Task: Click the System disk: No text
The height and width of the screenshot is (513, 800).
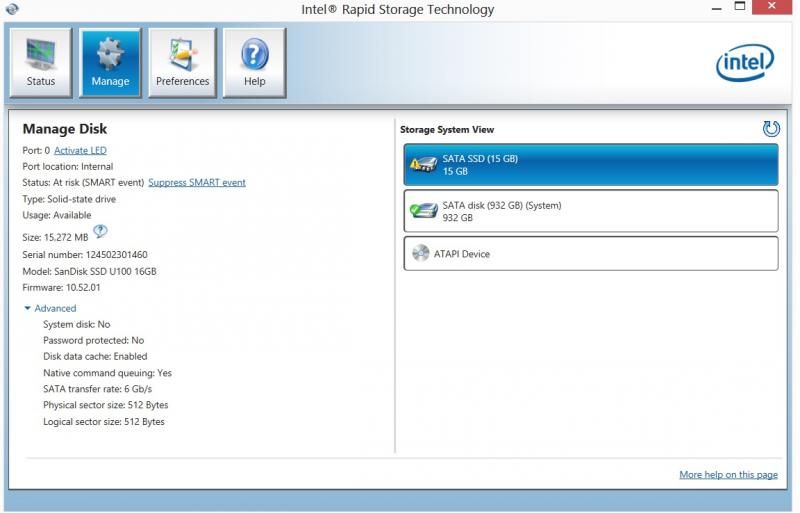Action: click(x=77, y=325)
